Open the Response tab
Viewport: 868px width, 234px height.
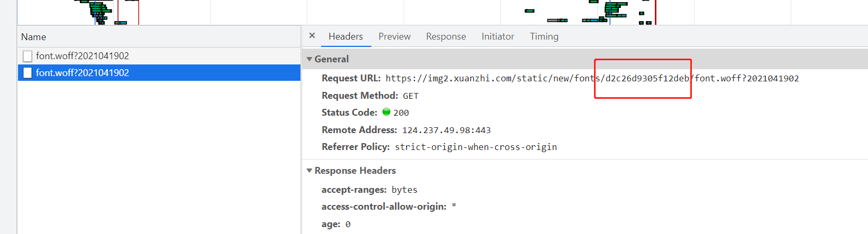[x=446, y=36]
